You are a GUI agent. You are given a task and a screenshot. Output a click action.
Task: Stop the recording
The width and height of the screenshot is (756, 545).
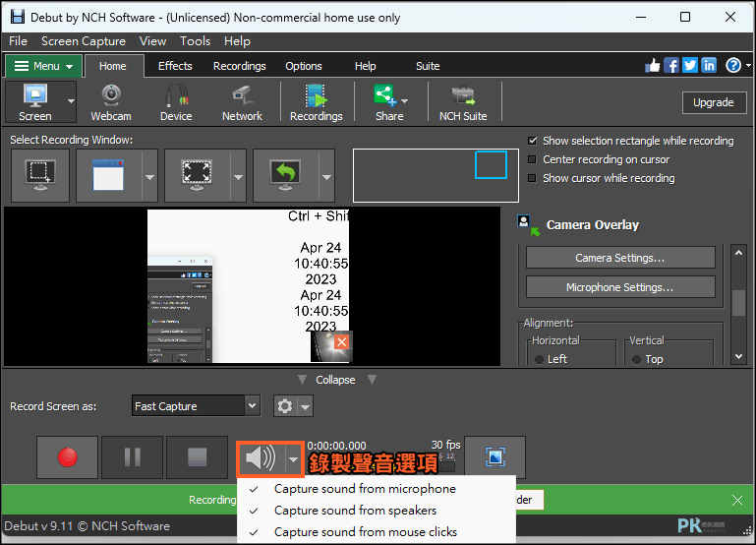[197, 456]
